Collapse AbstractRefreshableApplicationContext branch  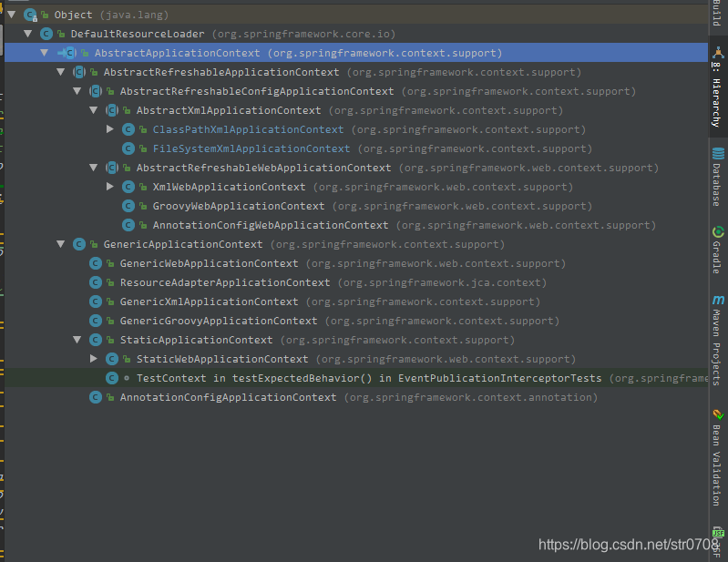coord(61,72)
